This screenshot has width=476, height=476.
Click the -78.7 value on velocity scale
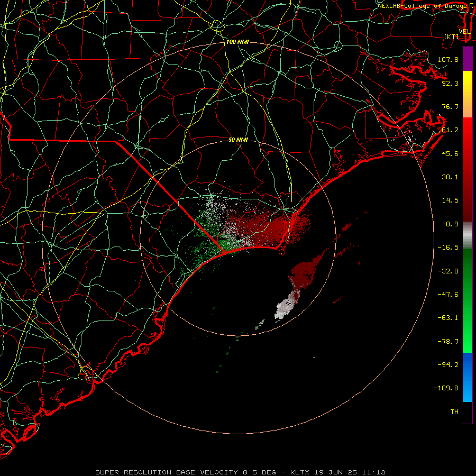448,342
